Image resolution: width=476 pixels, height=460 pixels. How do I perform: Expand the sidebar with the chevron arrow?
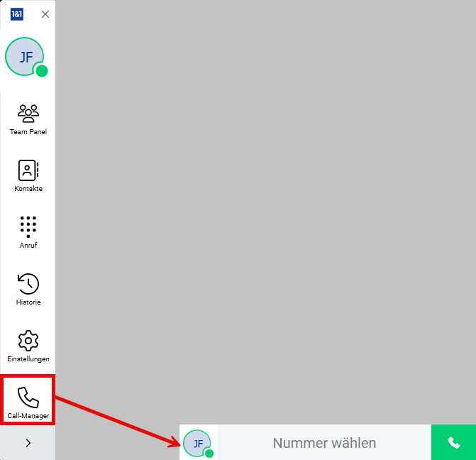[x=28, y=443]
